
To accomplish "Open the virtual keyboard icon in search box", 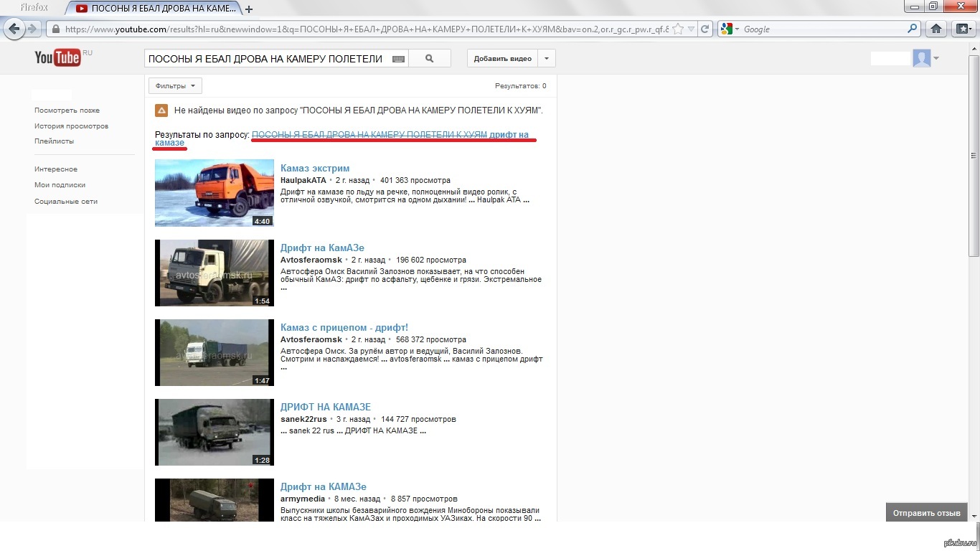I will click(x=398, y=59).
